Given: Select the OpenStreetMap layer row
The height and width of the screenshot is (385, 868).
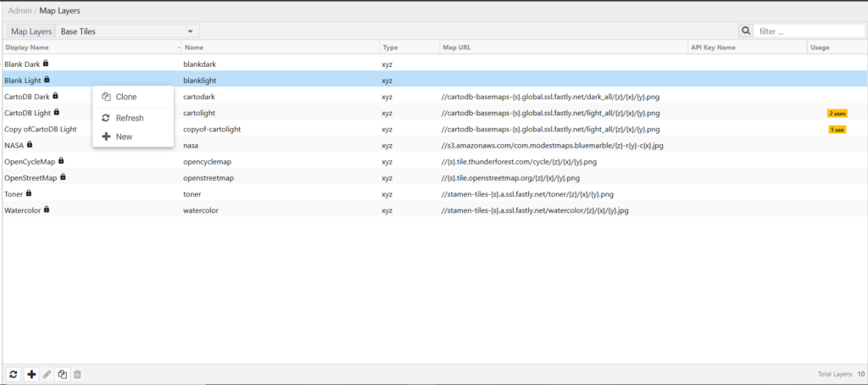Looking at the screenshot, I should 433,178.
